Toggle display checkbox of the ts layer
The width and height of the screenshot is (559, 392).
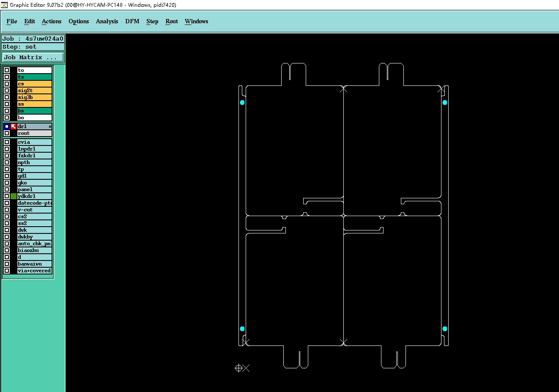(x=7, y=77)
